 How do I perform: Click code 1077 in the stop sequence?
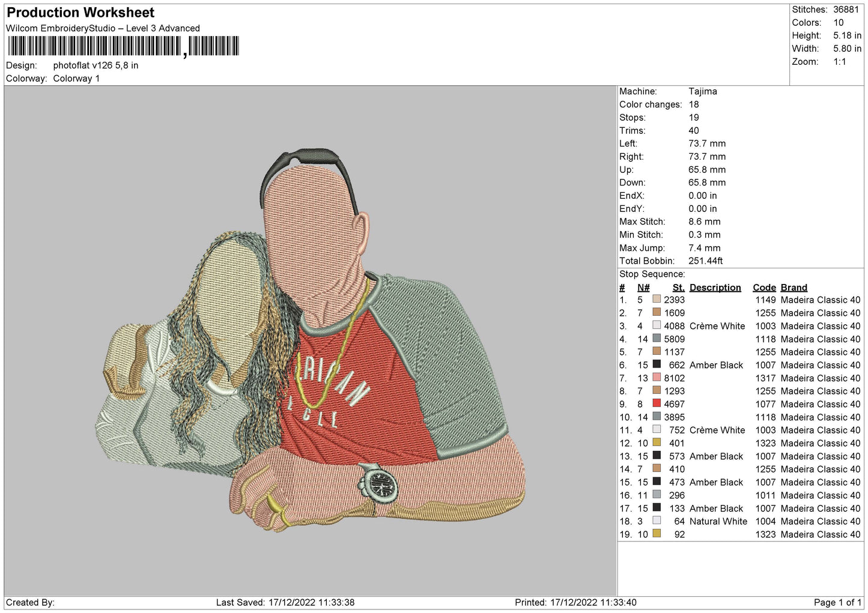coord(765,404)
